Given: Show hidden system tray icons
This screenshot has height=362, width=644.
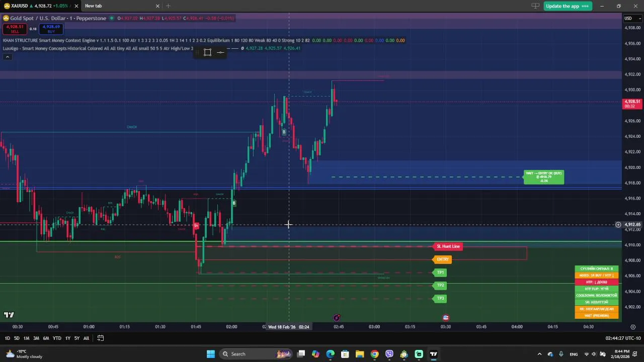Looking at the screenshot, I should pyautogui.click(x=539, y=354).
